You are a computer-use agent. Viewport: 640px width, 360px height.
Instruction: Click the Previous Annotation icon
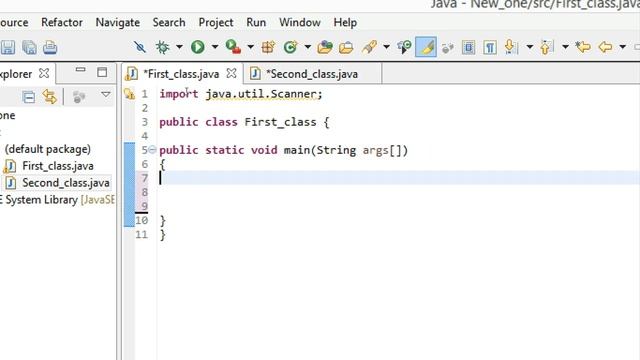coord(547,47)
